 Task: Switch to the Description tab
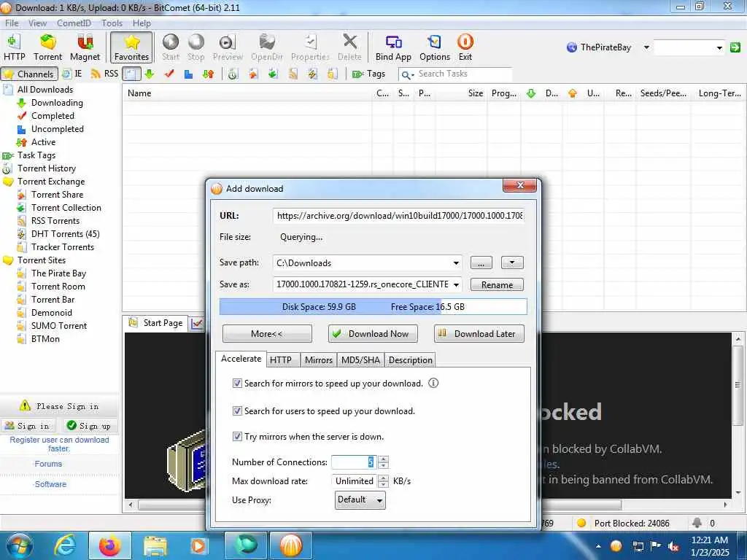[x=410, y=360]
